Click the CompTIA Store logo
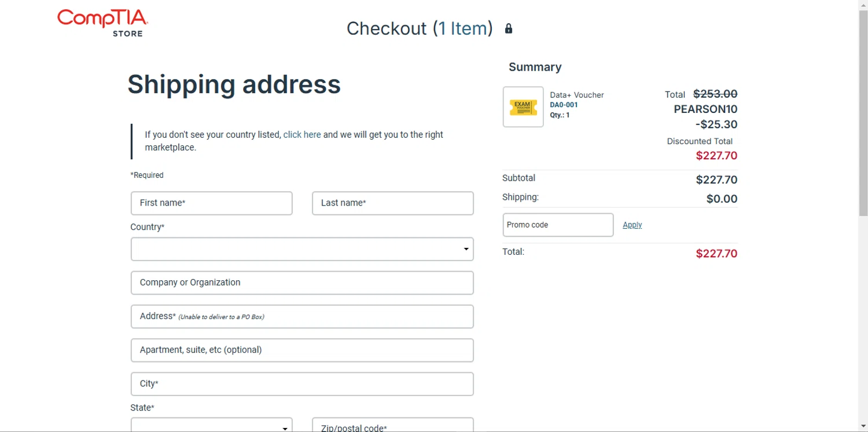Viewport: 868px width, 432px height. pos(103,23)
